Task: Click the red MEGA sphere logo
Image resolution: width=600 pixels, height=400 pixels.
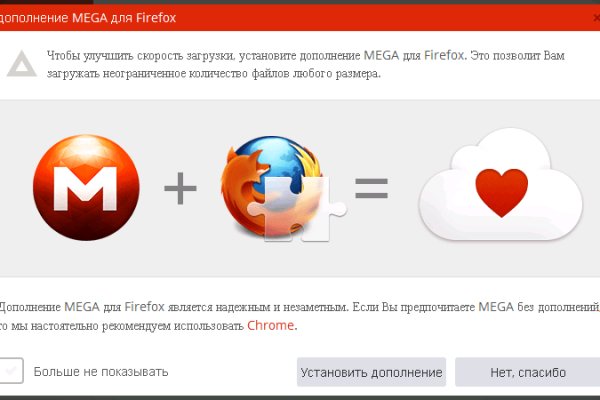Action: (86, 188)
